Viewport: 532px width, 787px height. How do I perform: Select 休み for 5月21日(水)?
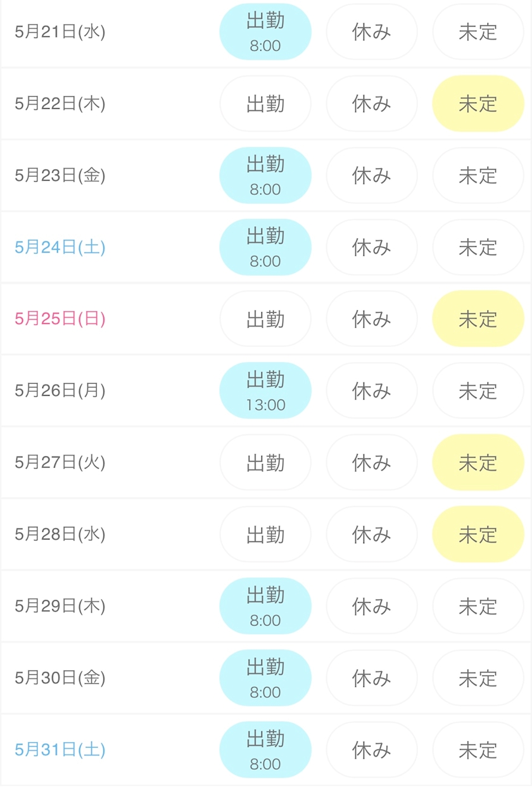[372, 32]
